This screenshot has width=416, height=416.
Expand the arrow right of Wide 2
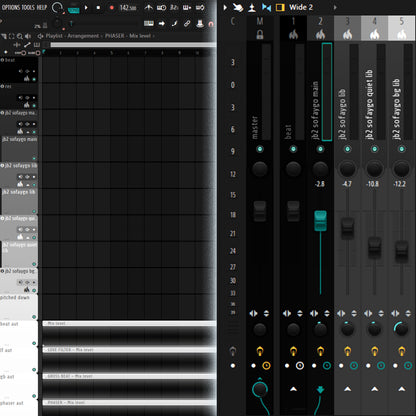pos(335,7)
